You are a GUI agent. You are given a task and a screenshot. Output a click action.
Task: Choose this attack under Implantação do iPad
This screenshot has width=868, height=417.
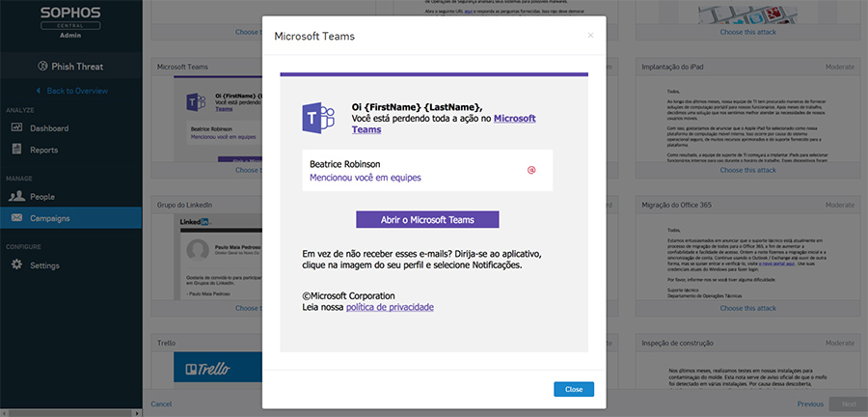coord(747,170)
